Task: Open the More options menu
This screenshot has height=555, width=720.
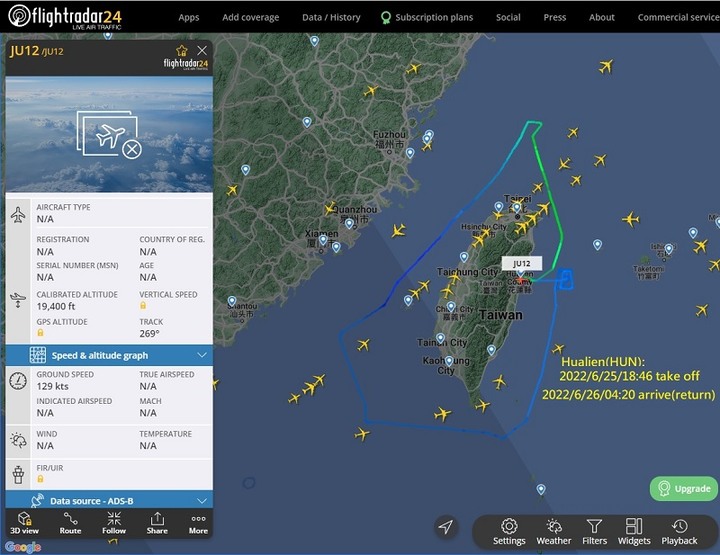Action: (198, 523)
